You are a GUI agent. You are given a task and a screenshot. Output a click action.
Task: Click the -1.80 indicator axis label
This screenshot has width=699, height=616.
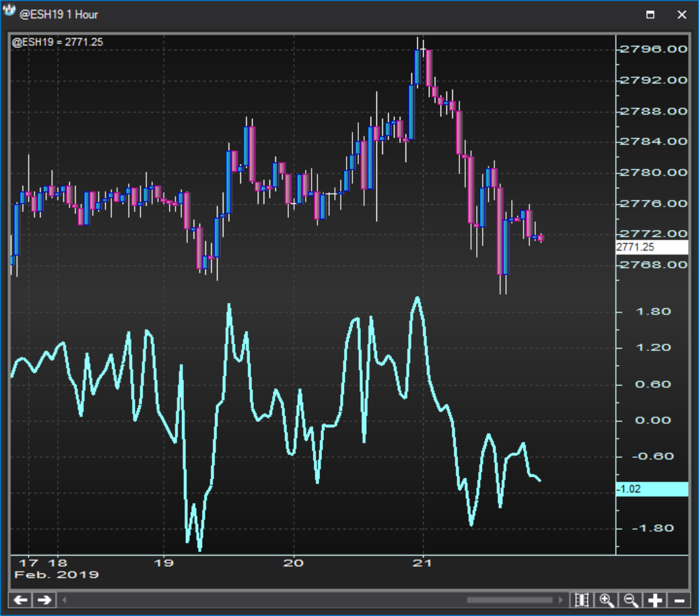(653, 528)
